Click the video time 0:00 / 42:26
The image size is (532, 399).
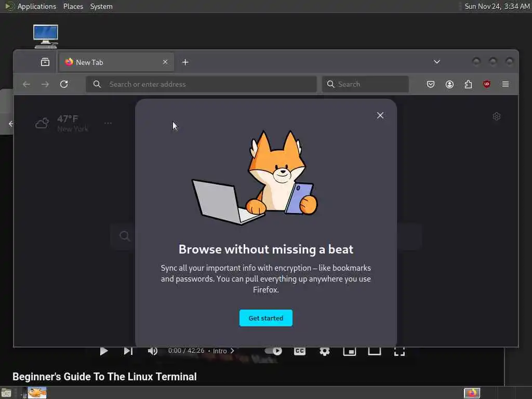pos(187,351)
